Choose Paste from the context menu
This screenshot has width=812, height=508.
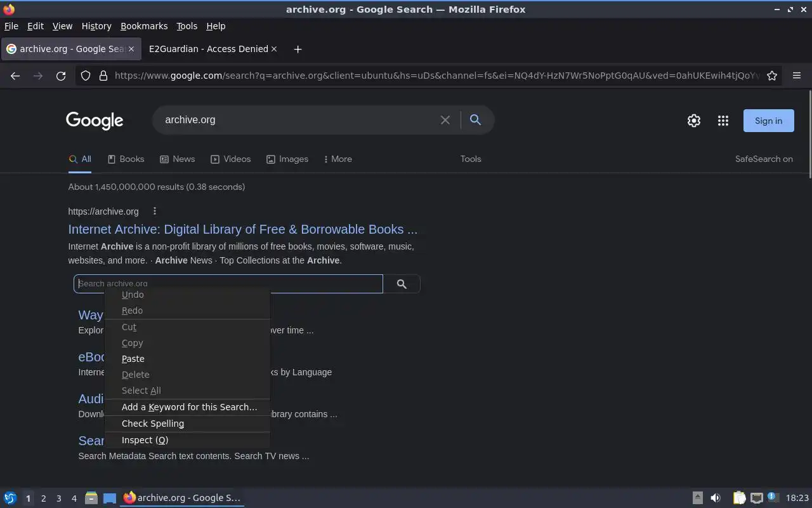(x=188, y=359)
